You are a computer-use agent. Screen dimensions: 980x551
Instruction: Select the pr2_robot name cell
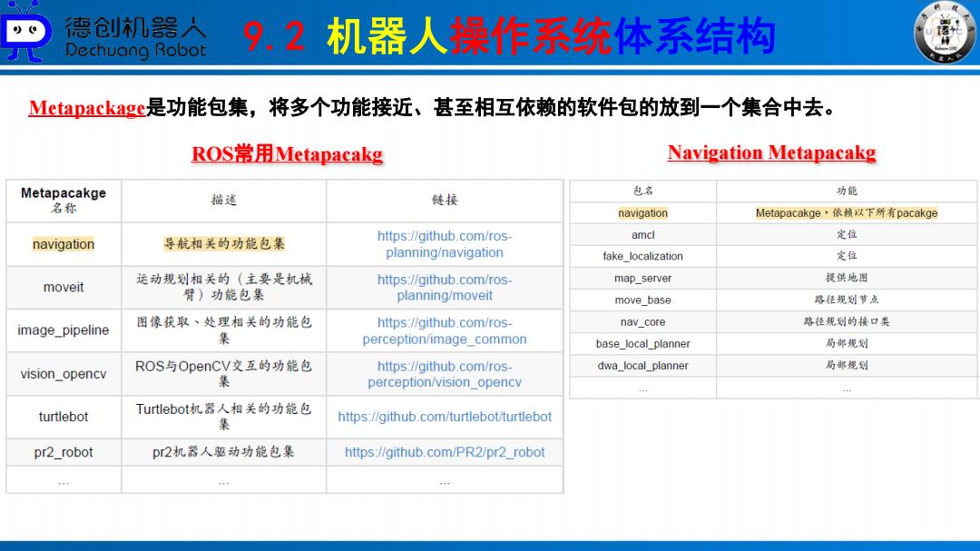pos(64,452)
